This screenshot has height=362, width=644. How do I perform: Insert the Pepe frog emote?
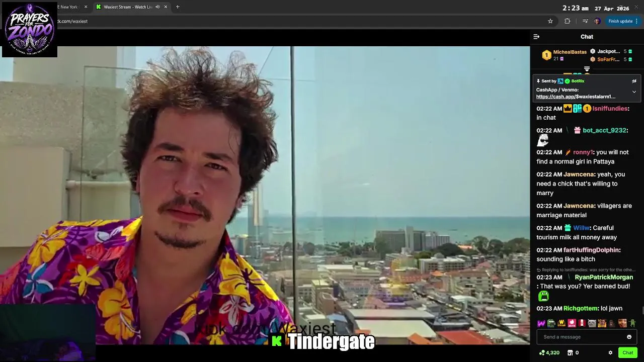(x=551, y=323)
